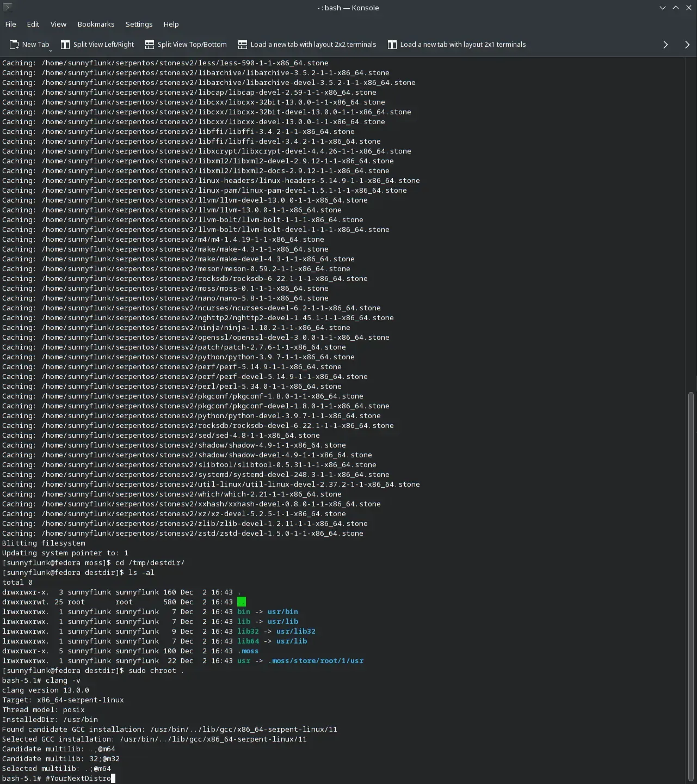Screen dimensions: 697x784
Task: Click the meson-0.59.2 stone caching line
Action: 176,269
